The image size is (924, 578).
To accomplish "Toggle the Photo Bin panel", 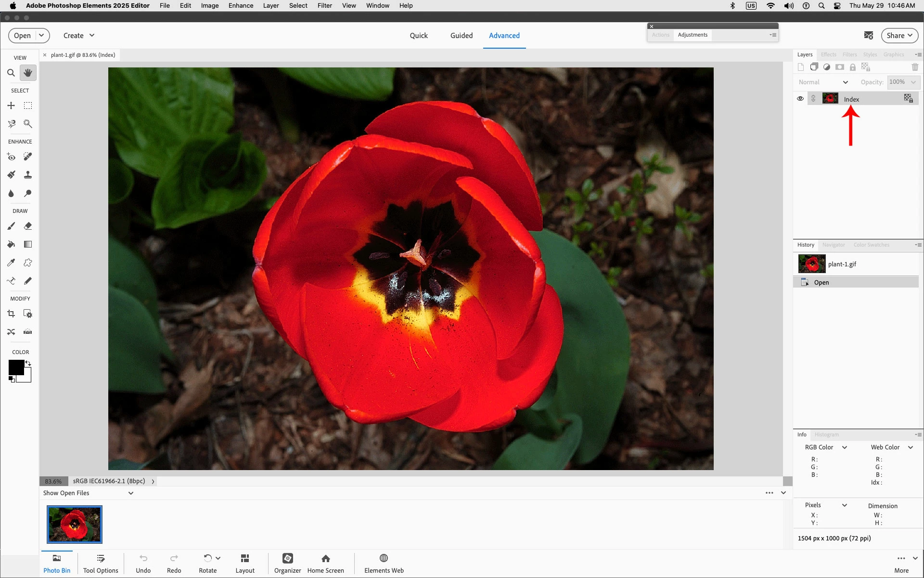I will point(57,563).
